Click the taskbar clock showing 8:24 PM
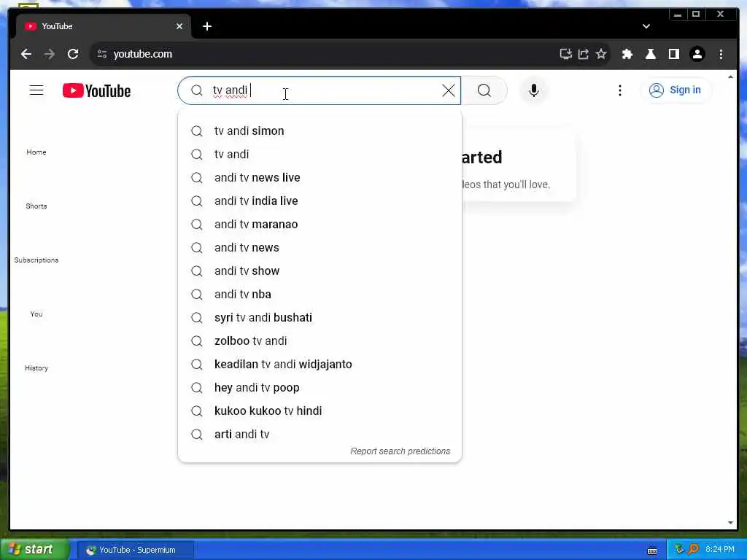The width and height of the screenshot is (747, 560). 720,550
